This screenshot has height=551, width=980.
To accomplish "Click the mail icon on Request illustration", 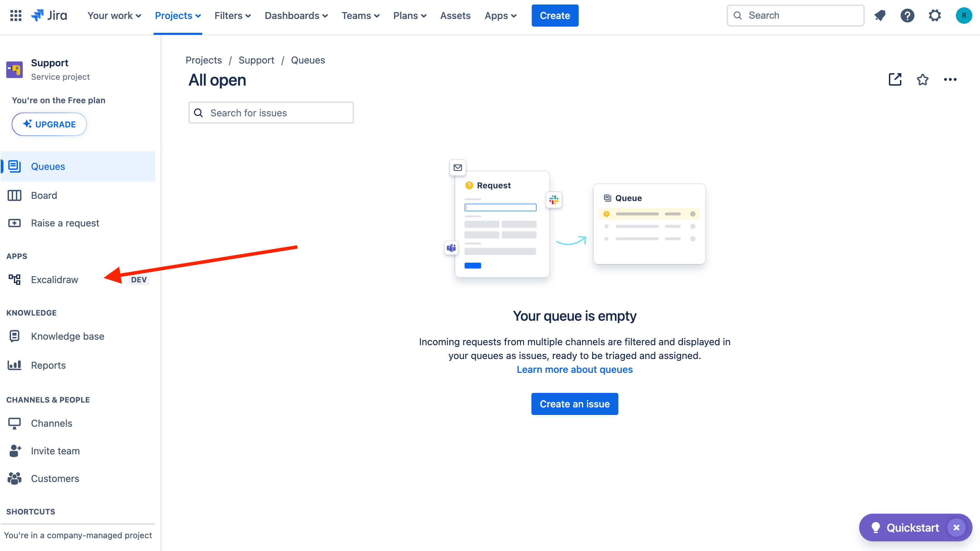I will pyautogui.click(x=458, y=167).
